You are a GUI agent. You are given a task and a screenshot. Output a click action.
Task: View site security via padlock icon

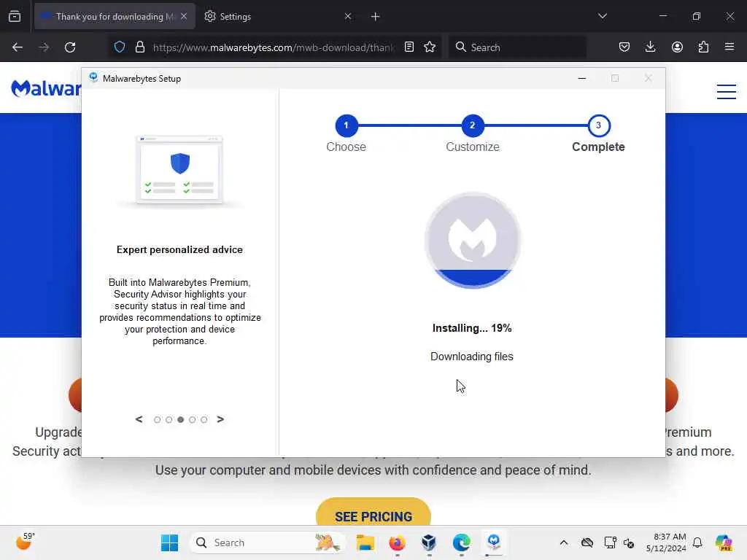[x=139, y=47]
